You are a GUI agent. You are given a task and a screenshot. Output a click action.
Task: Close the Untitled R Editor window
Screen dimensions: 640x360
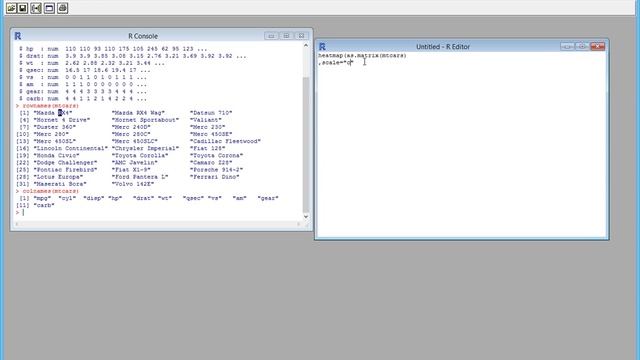[598, 47]
